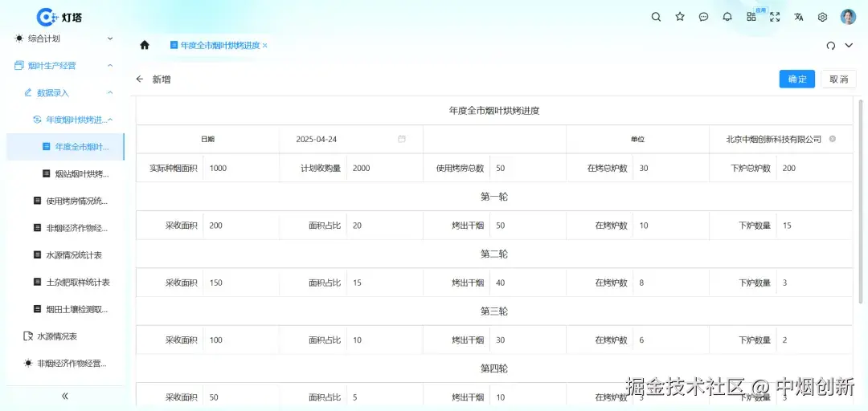Click 第二轮 采收面积 field 150
The image size is (868, 411).
241,283
